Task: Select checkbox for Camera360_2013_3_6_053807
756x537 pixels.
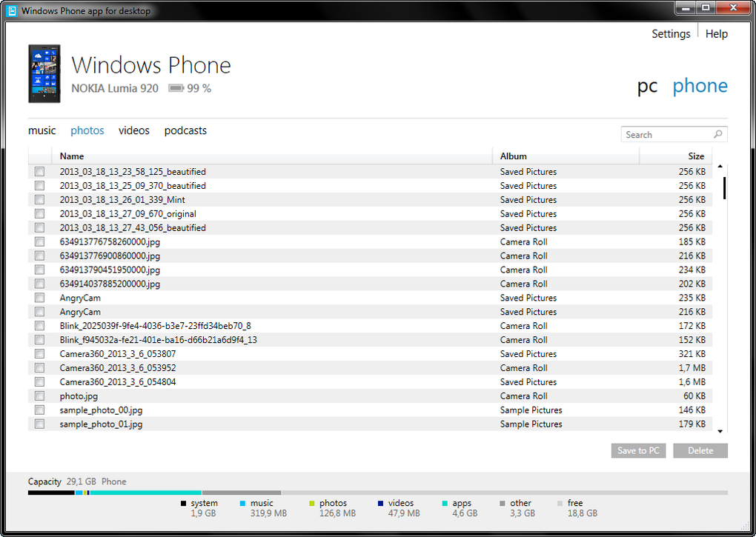Action: click(39, 353)
